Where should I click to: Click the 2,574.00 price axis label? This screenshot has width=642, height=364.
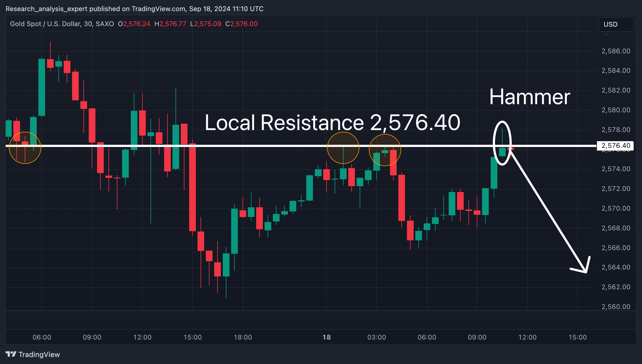click(x=616, y=169)
